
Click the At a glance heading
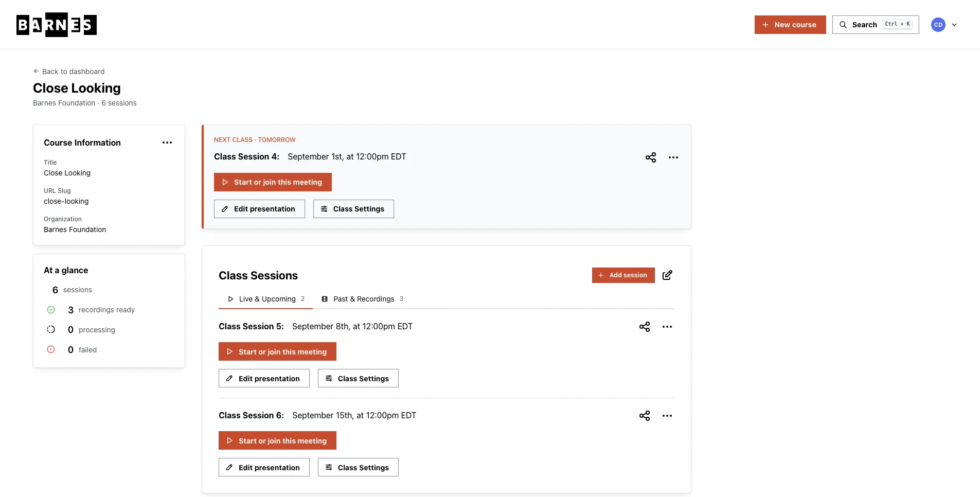click(66, 270)
